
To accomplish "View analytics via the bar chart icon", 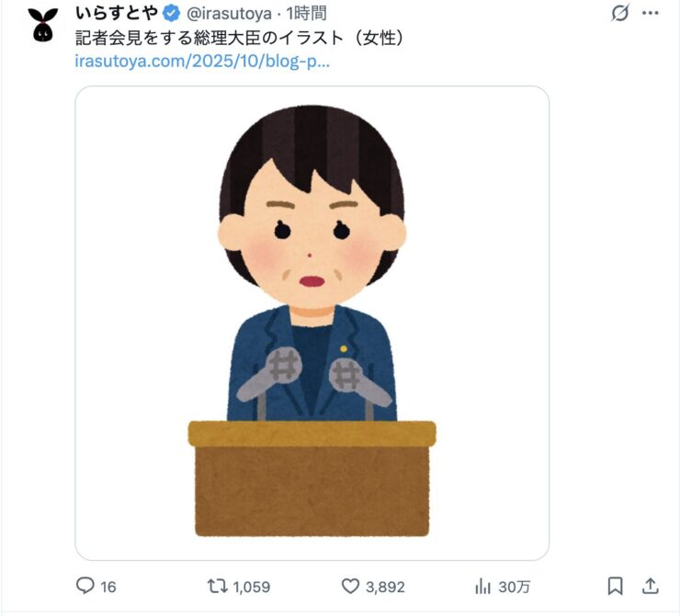I will point(482,586).
